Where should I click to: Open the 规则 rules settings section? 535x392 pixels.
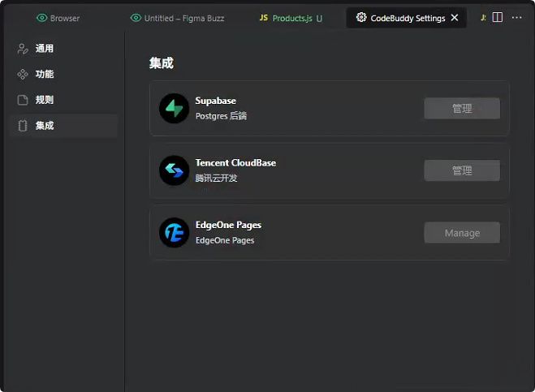64,100
